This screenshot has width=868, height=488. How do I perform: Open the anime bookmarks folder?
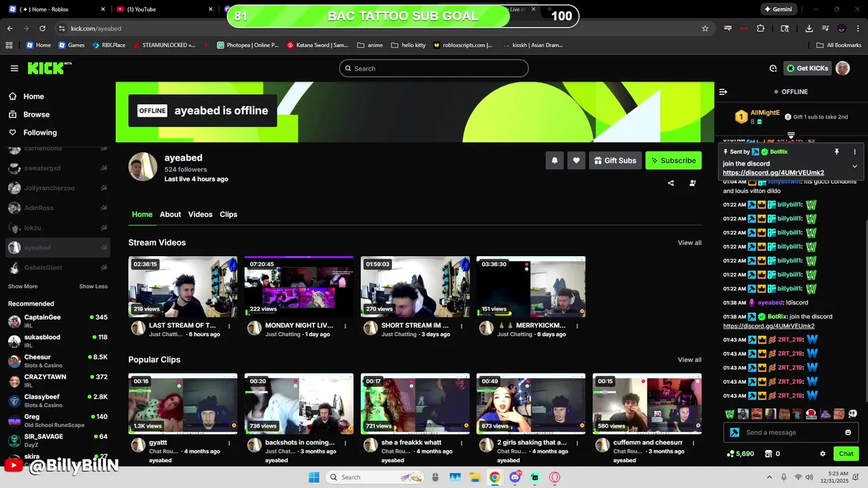370,45
